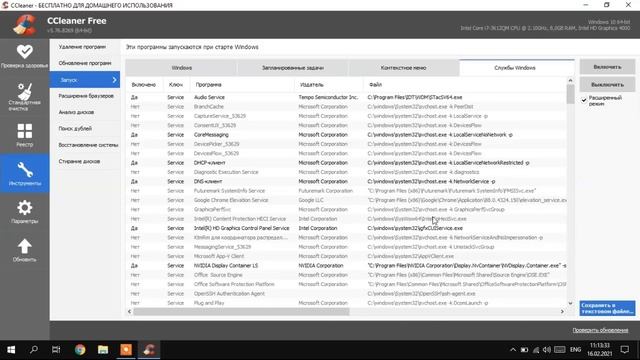
Task: Open taskbar search magnifier
Action: pos(34,350)
